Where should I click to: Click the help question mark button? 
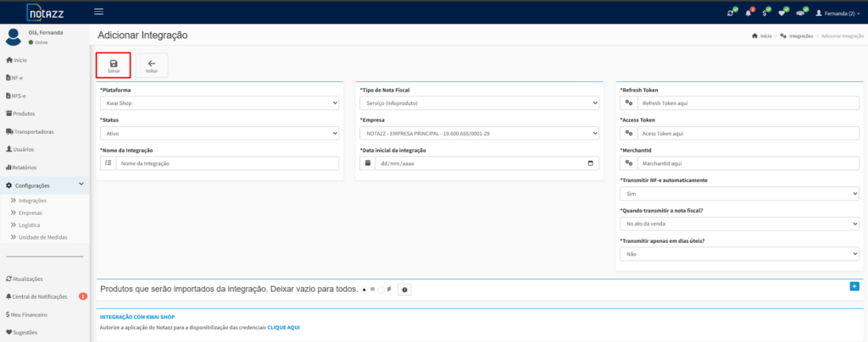(404, 290)
